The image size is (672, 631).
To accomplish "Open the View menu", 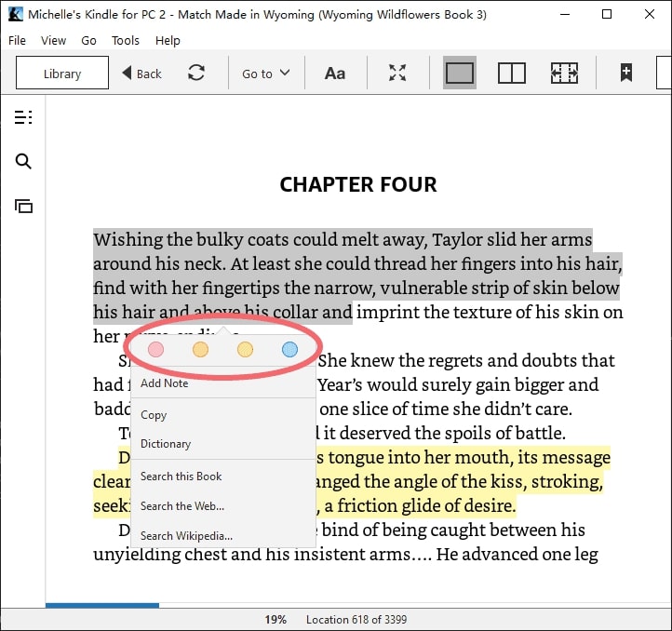I will coord(53,40).
